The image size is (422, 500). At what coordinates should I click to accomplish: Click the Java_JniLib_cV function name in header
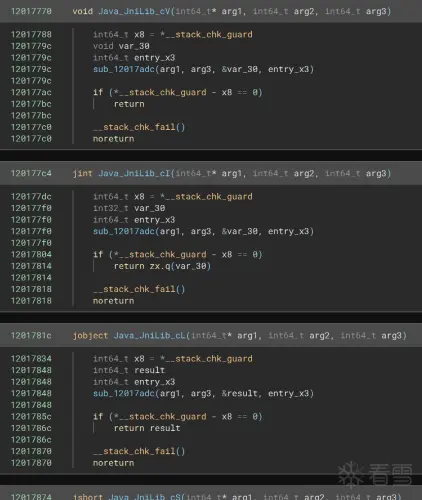(x=135, y=11)
